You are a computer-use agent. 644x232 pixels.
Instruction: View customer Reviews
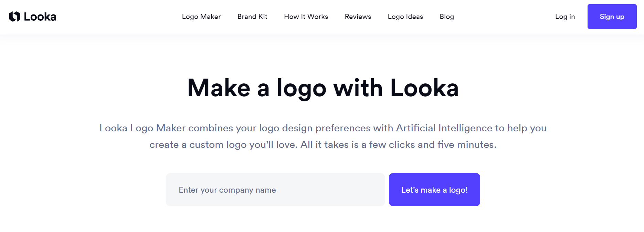pos(358,17)
